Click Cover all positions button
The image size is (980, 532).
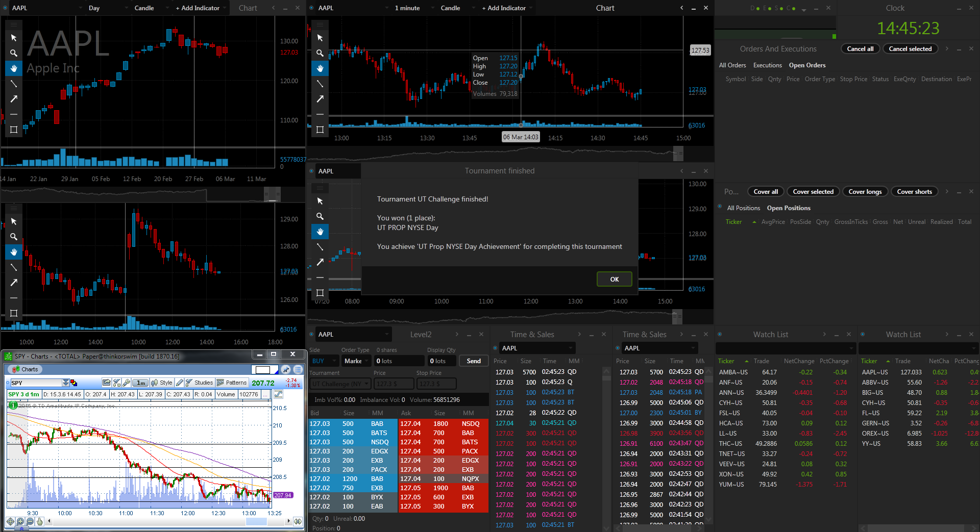pyautogui.click(x=766, y=192)
